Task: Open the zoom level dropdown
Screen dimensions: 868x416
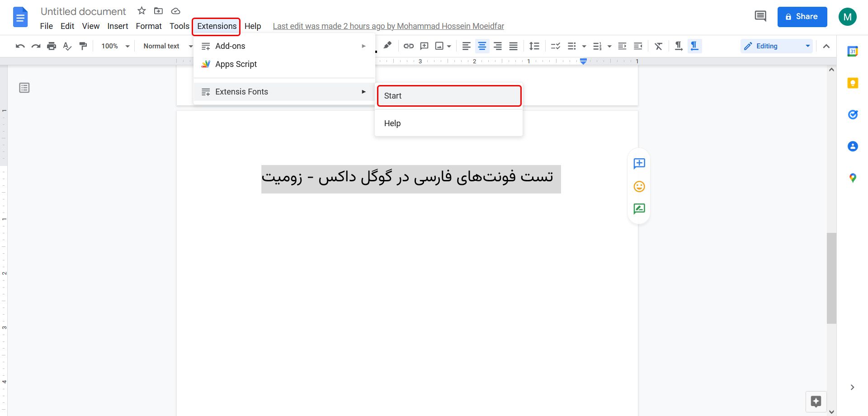Action: 114,46
